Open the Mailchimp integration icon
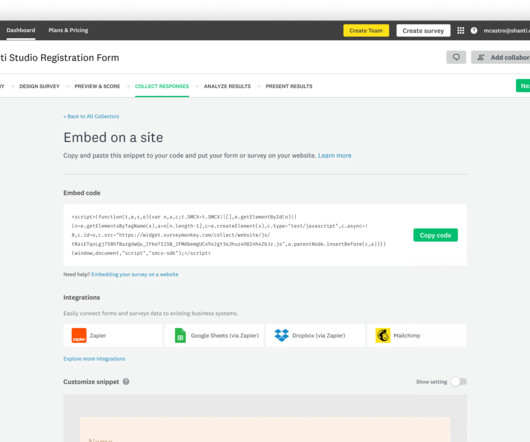 383,336
